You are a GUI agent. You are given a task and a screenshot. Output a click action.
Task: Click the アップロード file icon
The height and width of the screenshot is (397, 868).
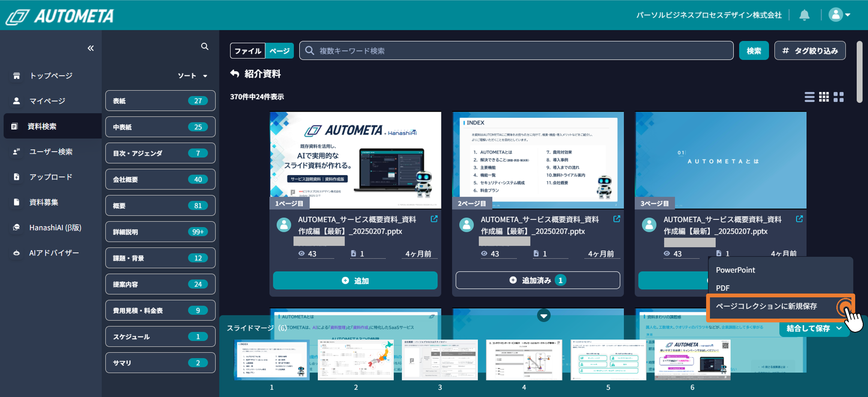pos(16,177)
